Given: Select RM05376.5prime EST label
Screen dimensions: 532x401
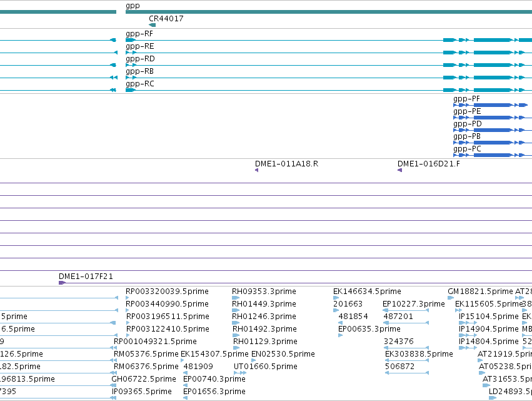Looking at the screenshot, I should [x=146, y=354].
